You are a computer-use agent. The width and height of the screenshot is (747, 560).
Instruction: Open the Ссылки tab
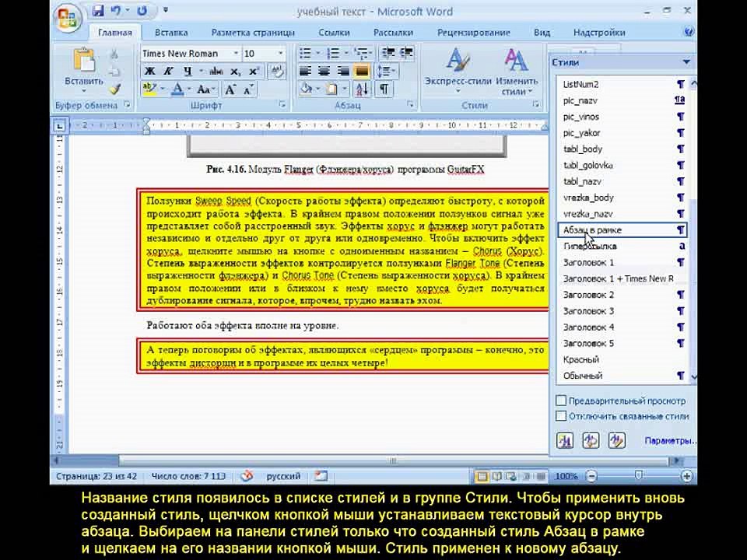pos(334,33)
